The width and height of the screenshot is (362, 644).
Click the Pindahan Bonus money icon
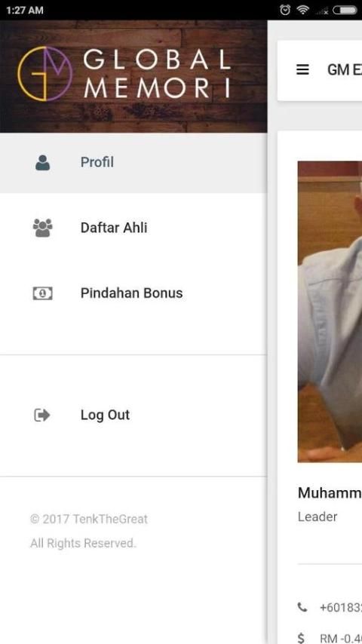pos(42,293)
